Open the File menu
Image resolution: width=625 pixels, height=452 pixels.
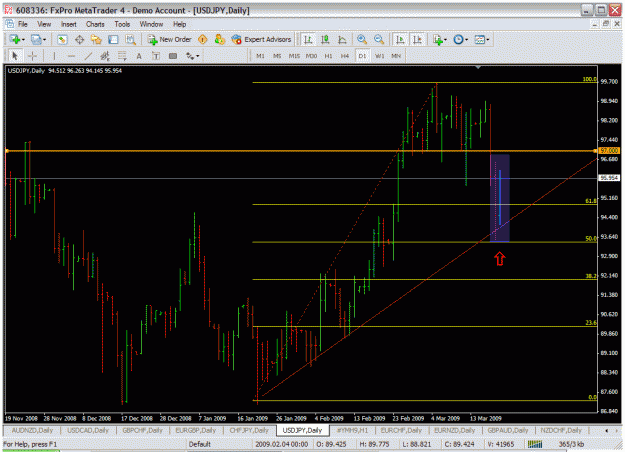23,24
